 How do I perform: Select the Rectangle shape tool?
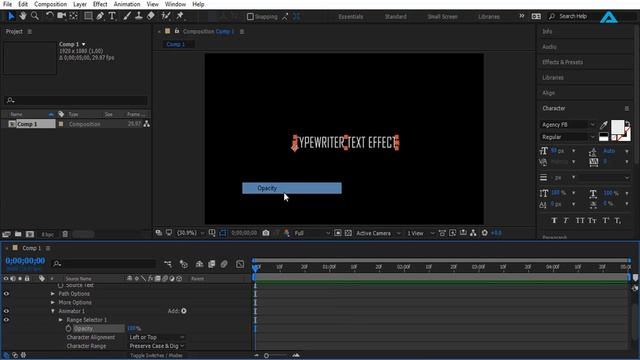pos(88,16)
